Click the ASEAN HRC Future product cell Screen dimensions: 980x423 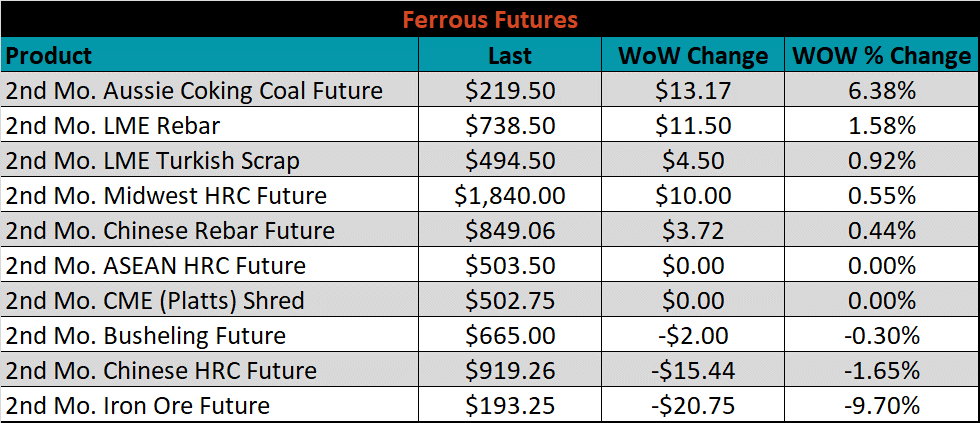tap(209, 266)
